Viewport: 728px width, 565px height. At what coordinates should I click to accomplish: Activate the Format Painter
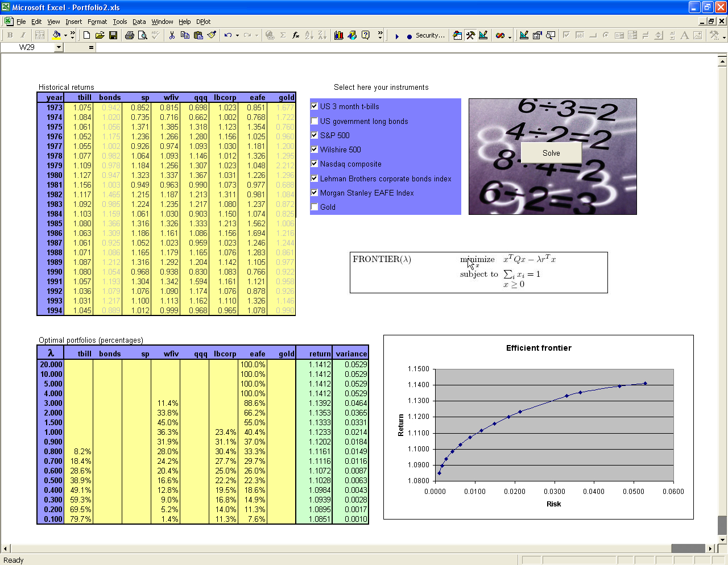coord(212,35)
